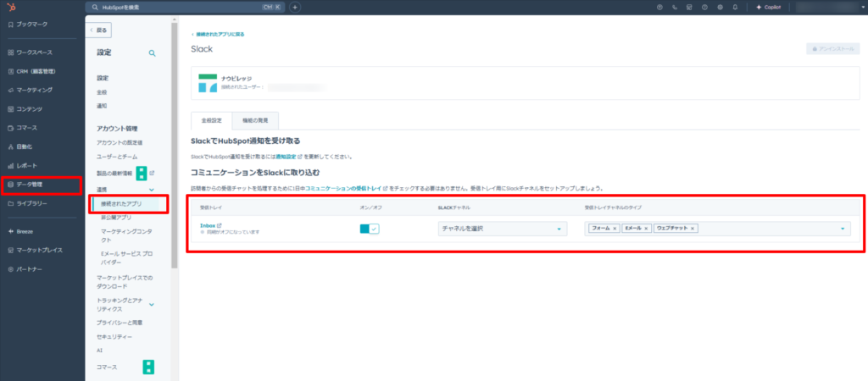Open Copilot assistant
Viewport: 868px width, 381px height.
(x=768, y=7)
